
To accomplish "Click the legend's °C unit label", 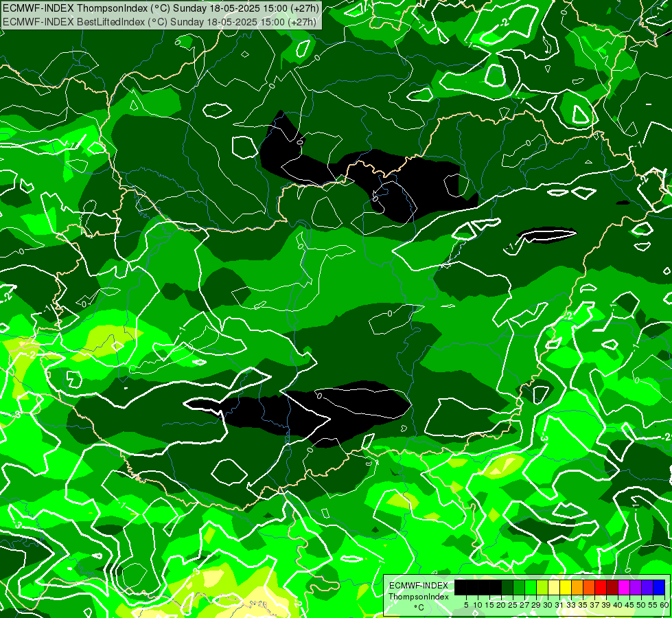I will (x=419, y=608).
